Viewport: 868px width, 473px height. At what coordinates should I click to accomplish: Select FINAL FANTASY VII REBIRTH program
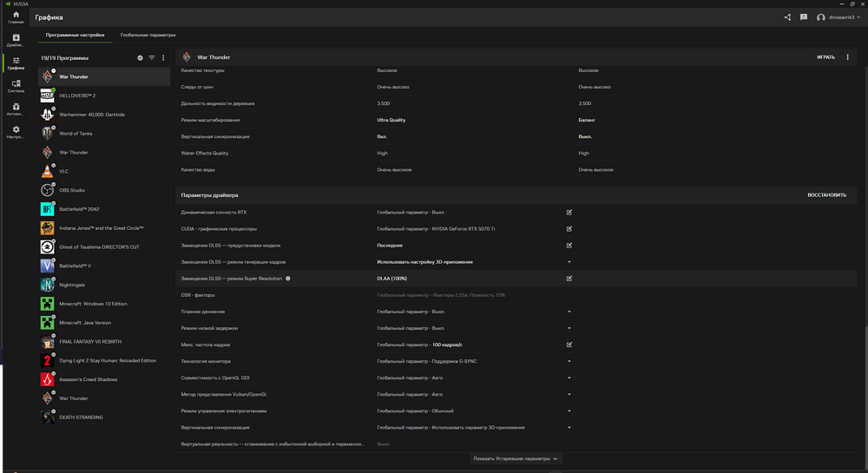point(103,341)
